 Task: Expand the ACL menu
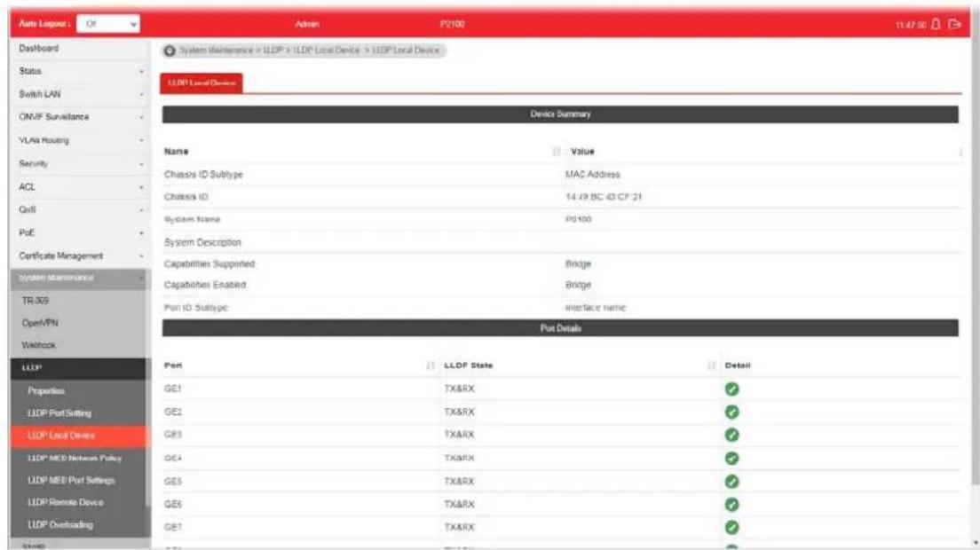80,186
